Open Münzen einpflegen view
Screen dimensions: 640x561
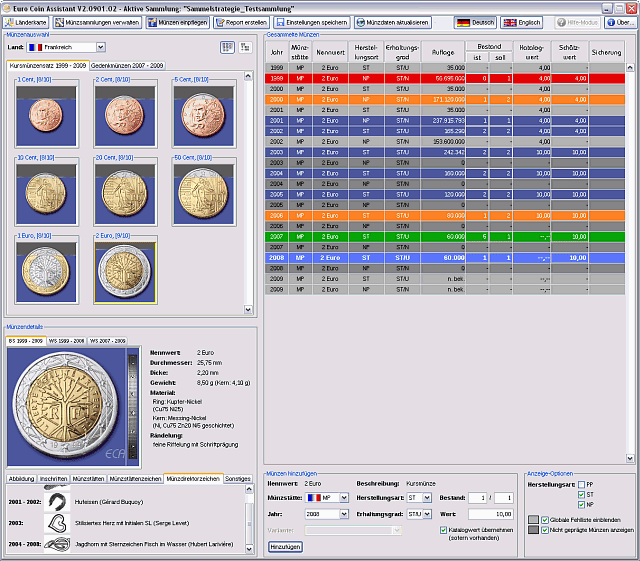click(x=178, y=22)
